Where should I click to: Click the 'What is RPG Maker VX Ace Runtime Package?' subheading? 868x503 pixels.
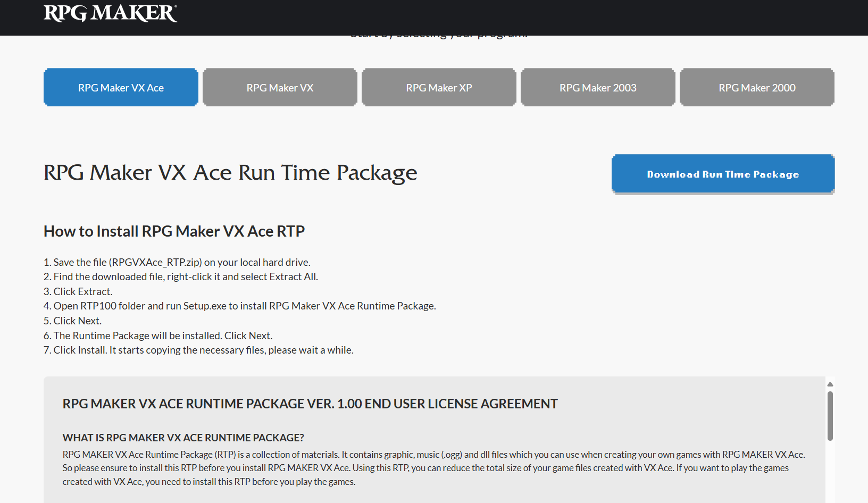(183, 438)
